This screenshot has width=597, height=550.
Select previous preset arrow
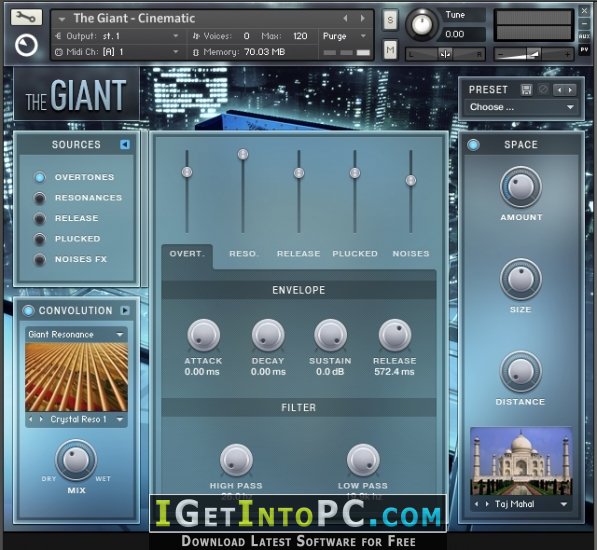click(559, 90)
